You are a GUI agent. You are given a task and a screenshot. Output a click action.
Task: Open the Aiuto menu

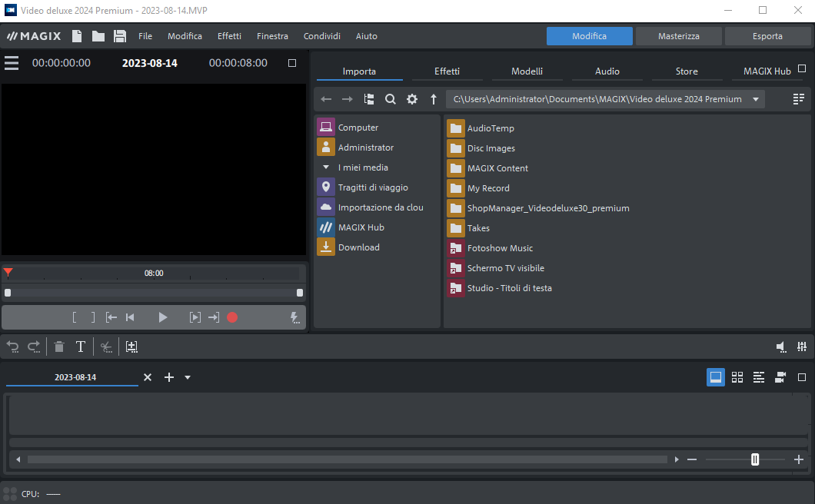pos(367,36)
